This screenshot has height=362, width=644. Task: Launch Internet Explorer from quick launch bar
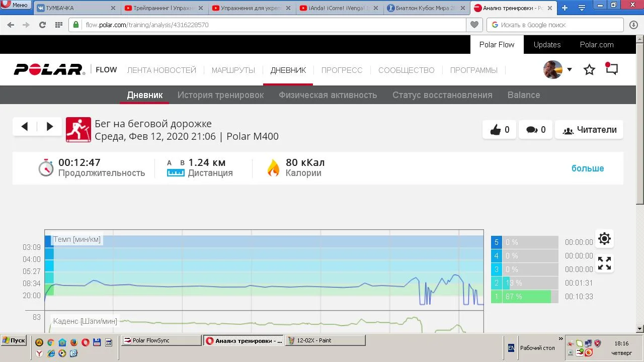[x=50, y=353]
